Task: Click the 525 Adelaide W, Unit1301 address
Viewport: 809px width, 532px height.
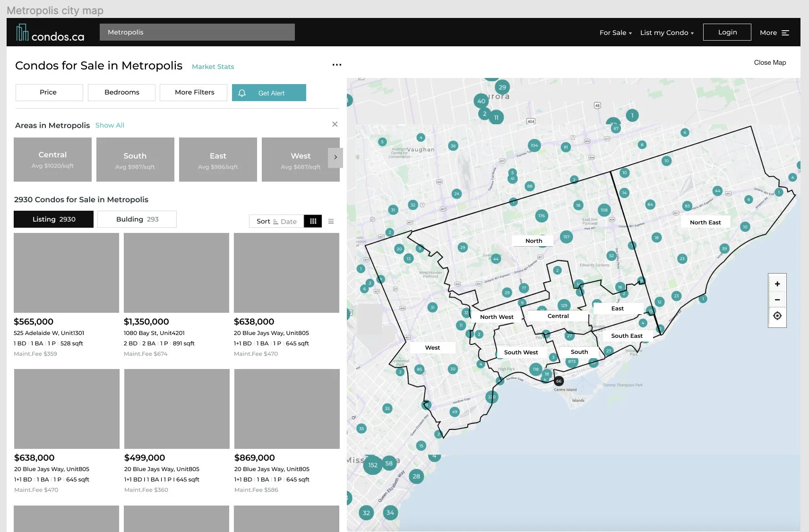Action: coord(49,333)
